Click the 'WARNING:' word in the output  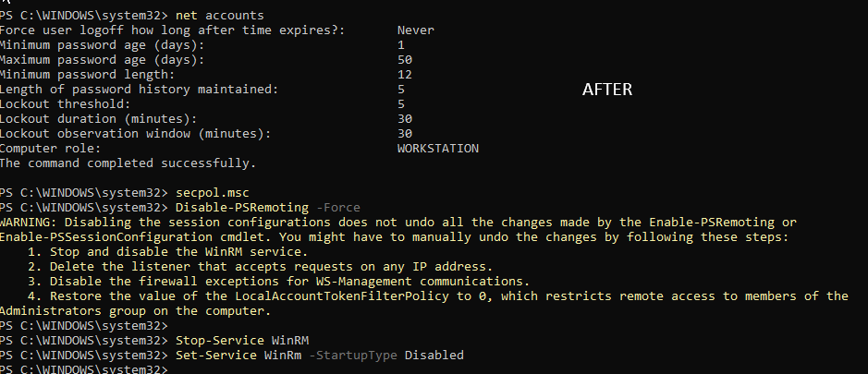click(x=30, y=223)
